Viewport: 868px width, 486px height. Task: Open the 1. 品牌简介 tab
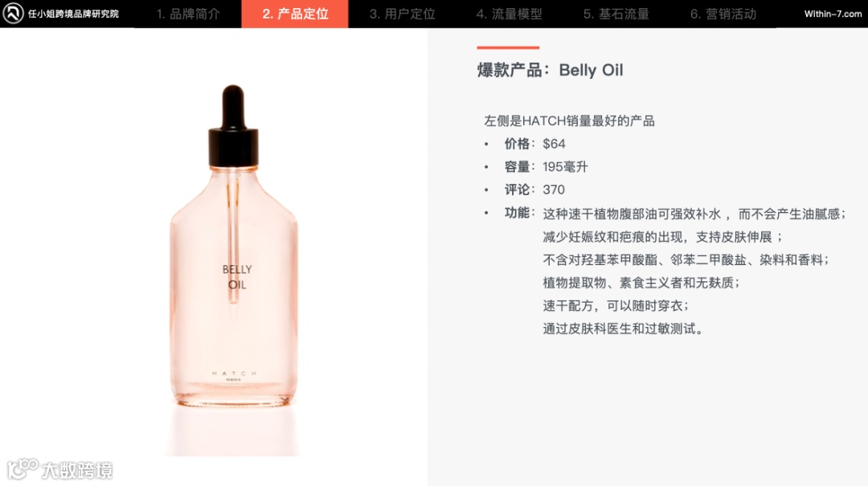[188, 14]
